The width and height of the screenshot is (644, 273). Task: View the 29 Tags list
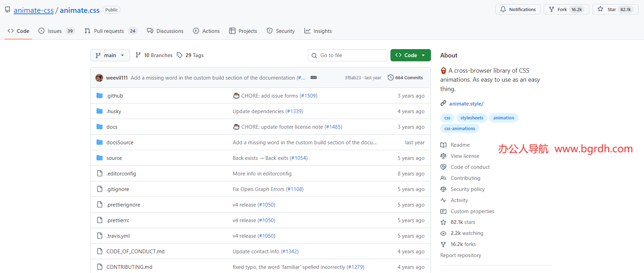click(x=190, y=55)
